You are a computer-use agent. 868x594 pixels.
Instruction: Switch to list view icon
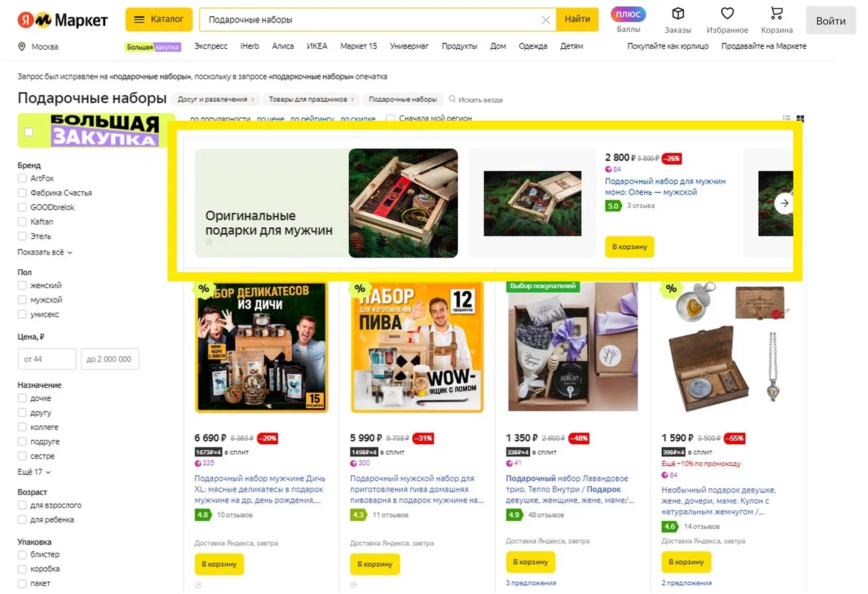click(787, 118)
